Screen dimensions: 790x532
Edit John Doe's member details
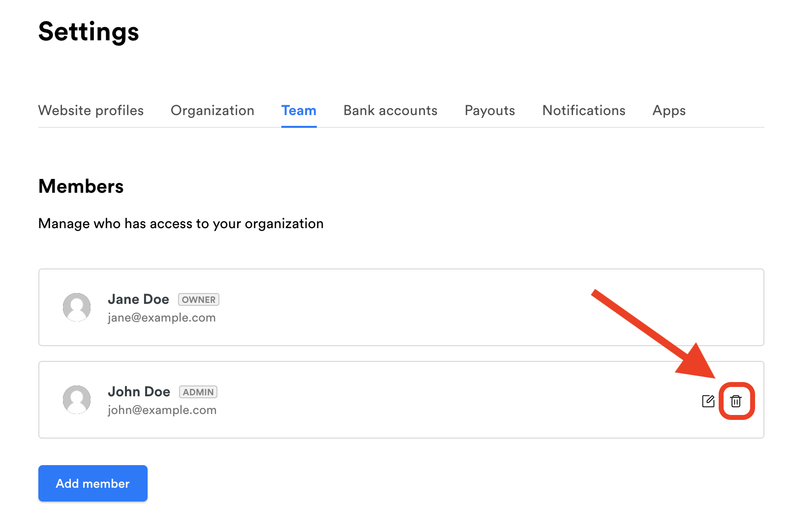point(708,401)
